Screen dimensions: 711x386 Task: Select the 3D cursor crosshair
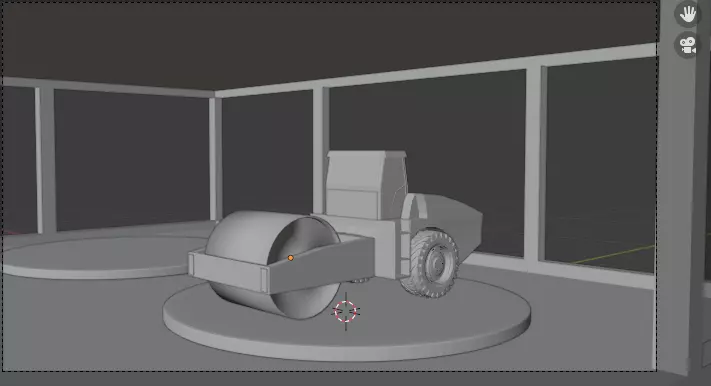(346, 311)
